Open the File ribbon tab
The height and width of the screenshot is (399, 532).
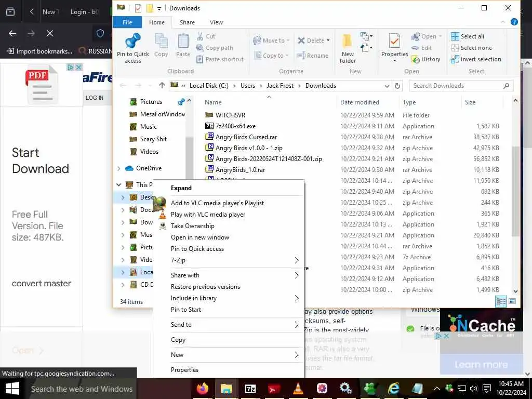click(127, 22)
